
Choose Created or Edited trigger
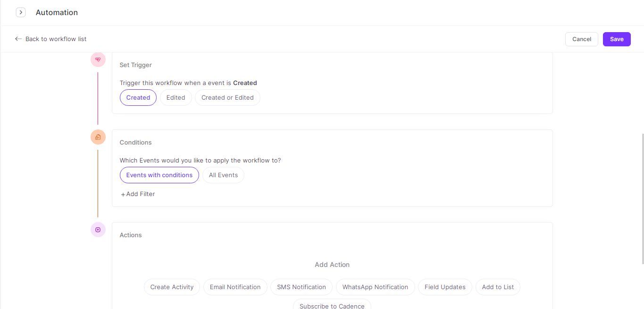pyautogui.click(x=227, y=97)
